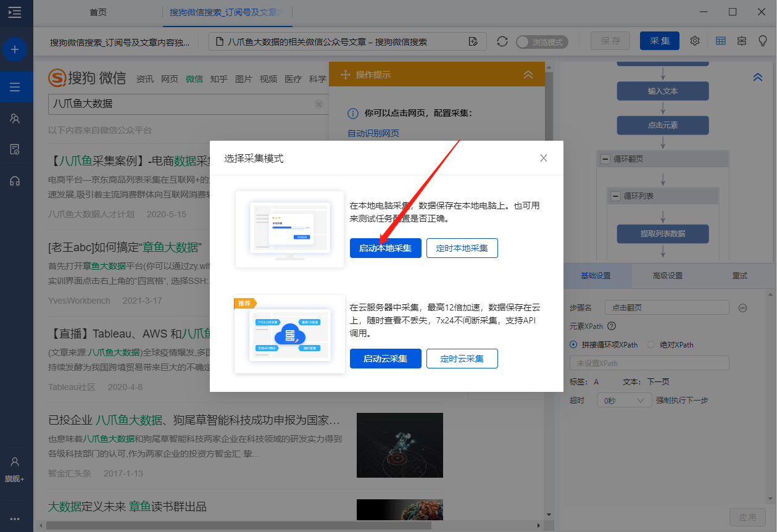Select the 点击元素 workflow step
Screen dimensions: 777x532
point(663,125)
